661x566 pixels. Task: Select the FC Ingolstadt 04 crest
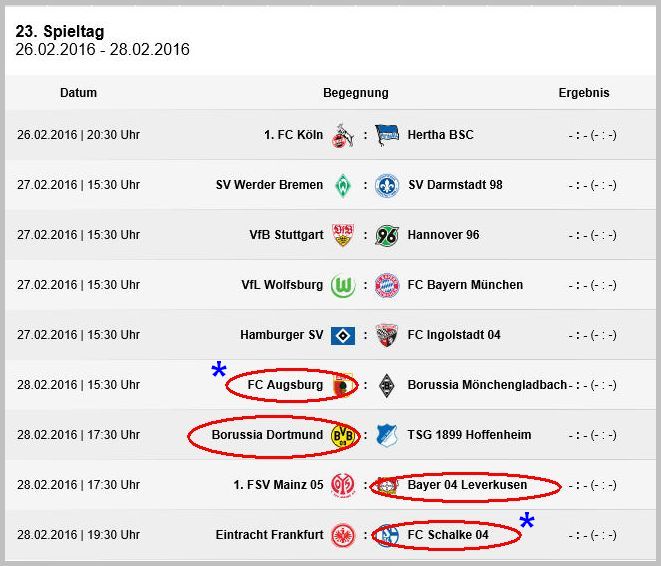[387, 335]
